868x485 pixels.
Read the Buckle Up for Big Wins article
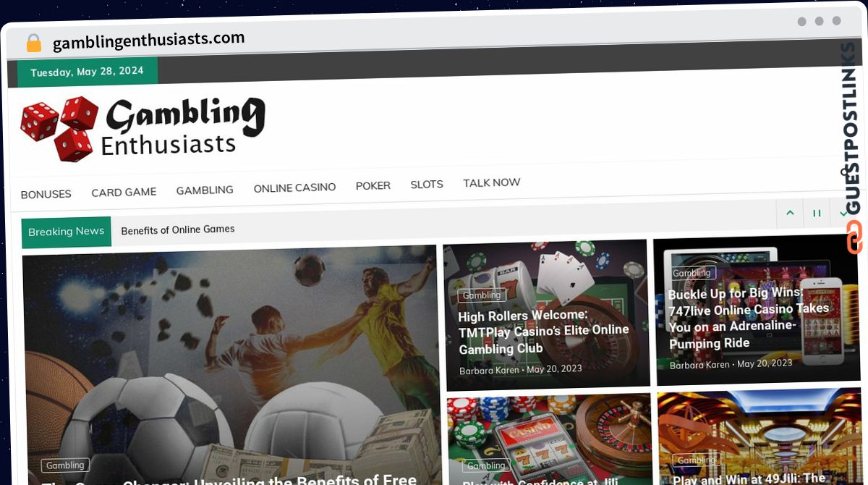(749, 318)
